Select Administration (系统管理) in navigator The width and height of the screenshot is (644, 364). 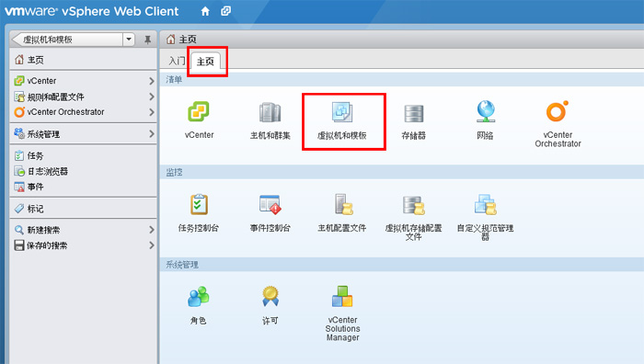83,134
